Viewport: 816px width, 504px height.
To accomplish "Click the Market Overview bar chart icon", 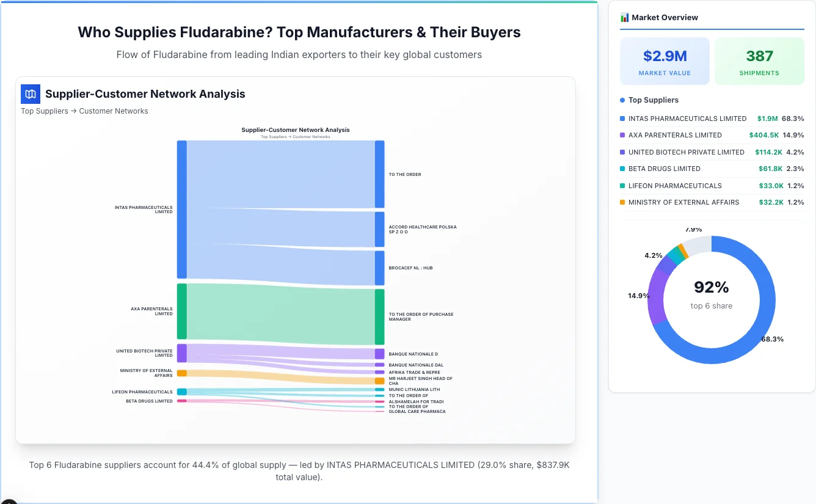I will 624,17.
